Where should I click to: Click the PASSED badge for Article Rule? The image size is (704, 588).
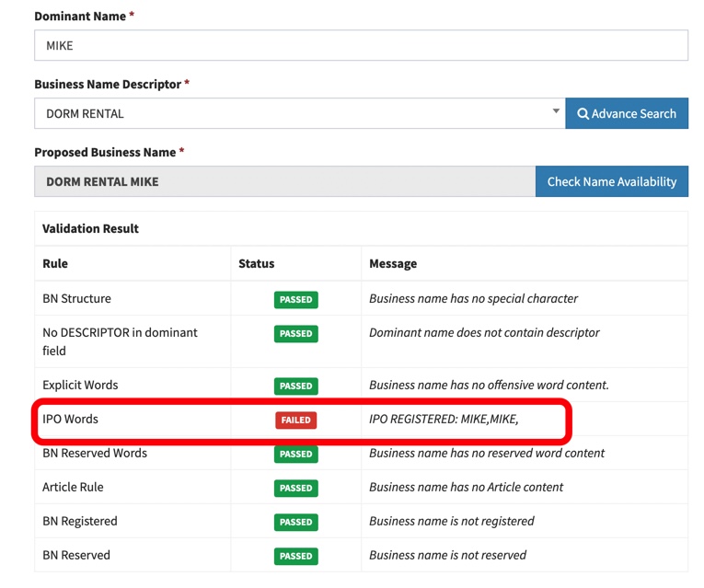(295, 488)
